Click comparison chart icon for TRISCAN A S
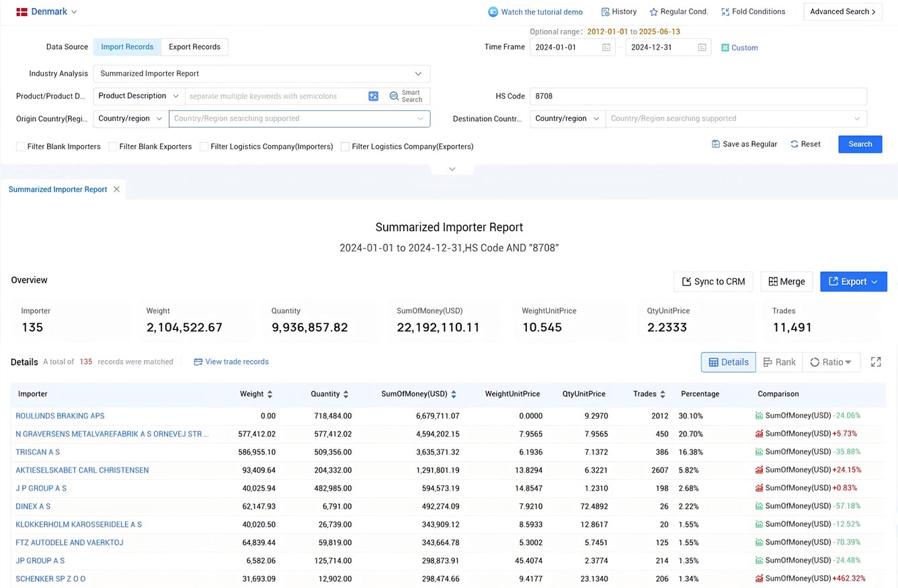898x588 pixels. pos(760,452)
